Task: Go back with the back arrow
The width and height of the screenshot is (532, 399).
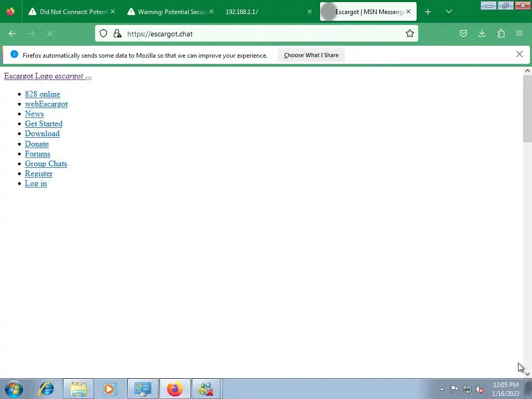Action: (12, 34)
